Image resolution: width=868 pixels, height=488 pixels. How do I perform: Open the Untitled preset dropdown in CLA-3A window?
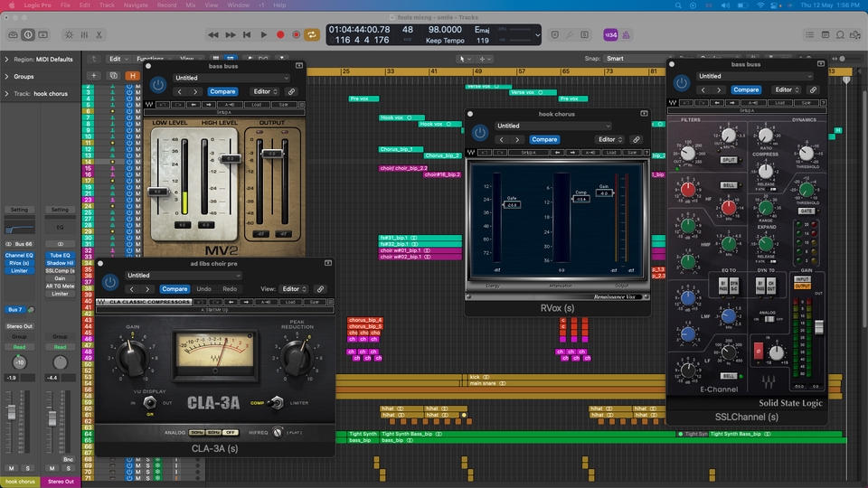[x=184, y=275]
